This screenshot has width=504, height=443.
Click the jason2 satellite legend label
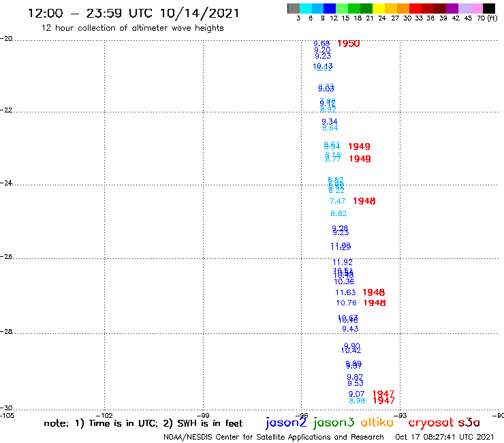pyautogui.click(x=286, y=423)
